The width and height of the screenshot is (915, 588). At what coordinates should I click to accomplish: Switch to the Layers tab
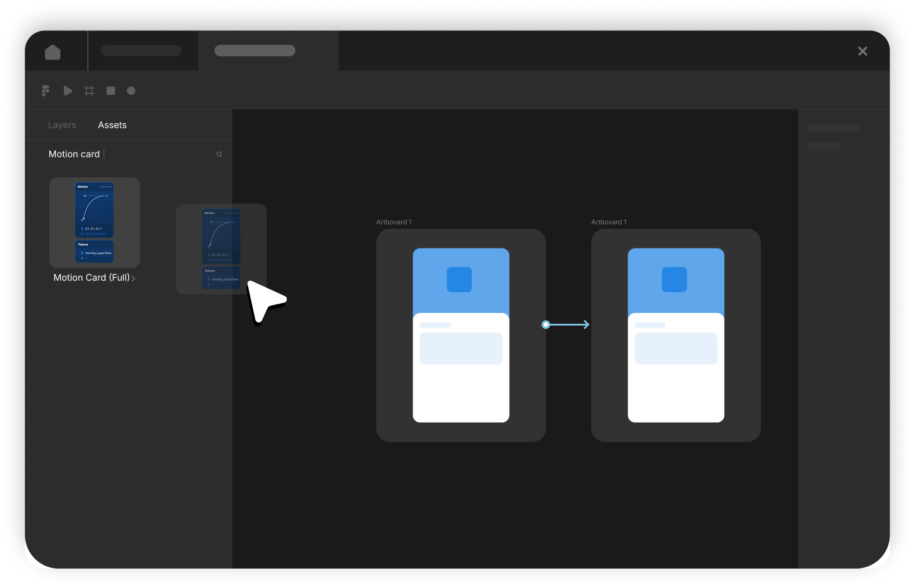click(62, 125)
